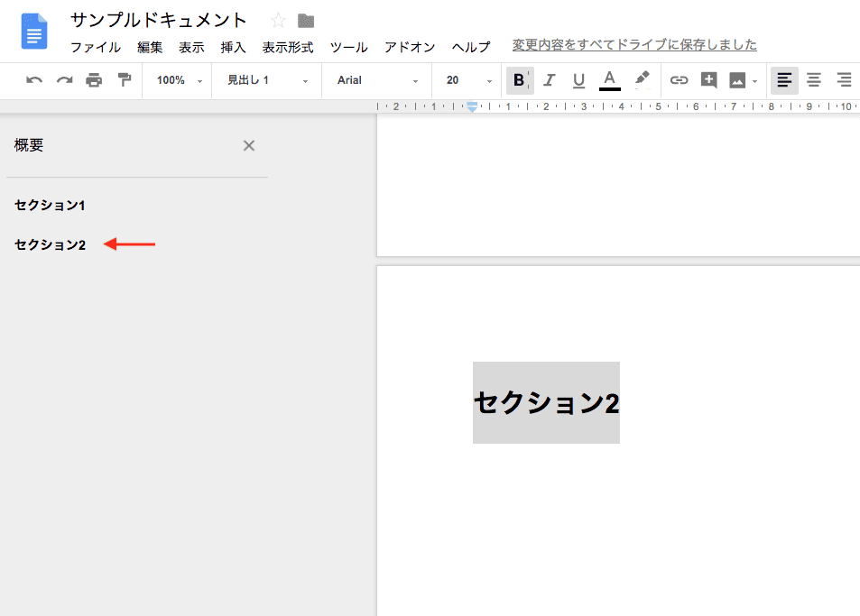This screenshot has width=860, height=616.
Task: Open the Arial font dropdown
Action: point(378,80)
